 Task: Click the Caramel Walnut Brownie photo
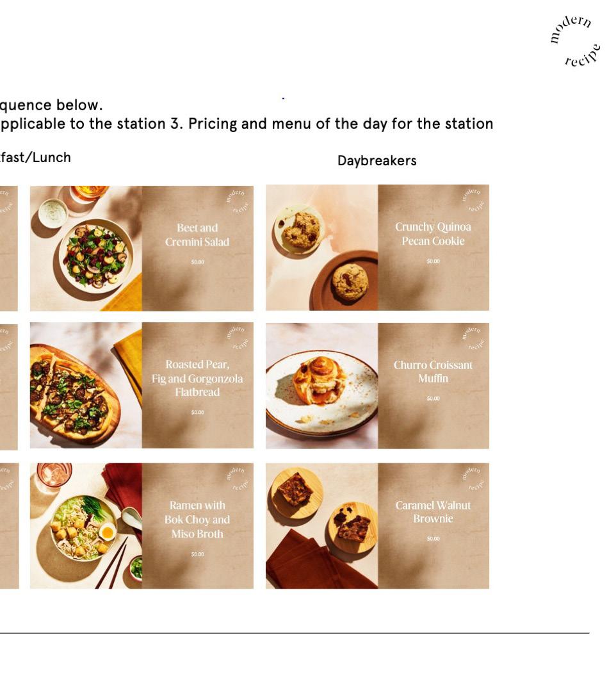322,525
